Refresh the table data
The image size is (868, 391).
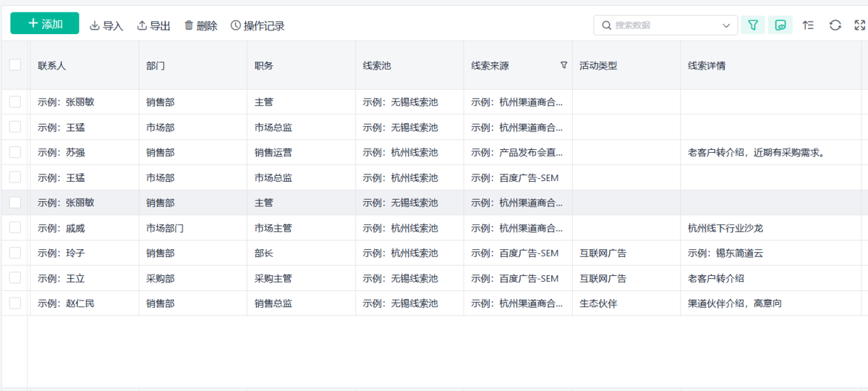tap(835, 25)
